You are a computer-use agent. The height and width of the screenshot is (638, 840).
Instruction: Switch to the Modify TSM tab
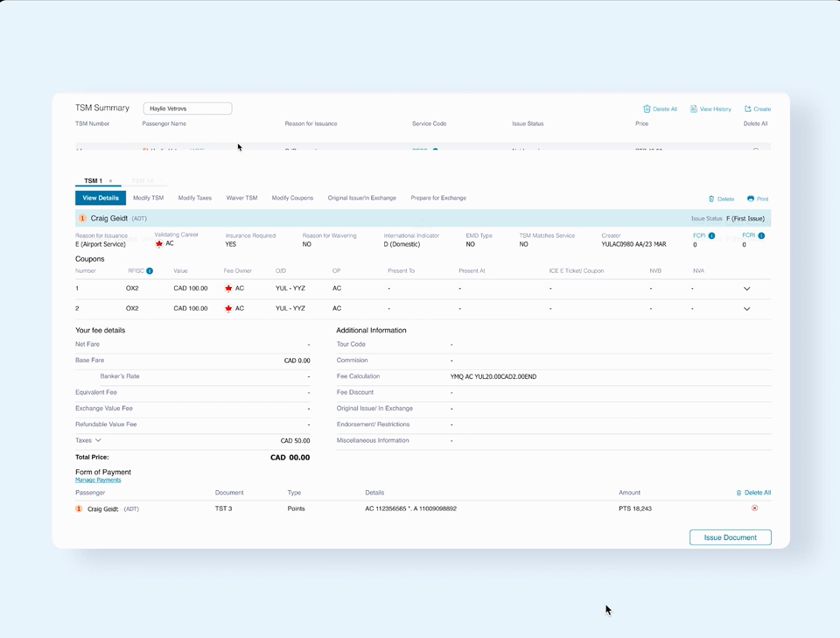(149, 198)
